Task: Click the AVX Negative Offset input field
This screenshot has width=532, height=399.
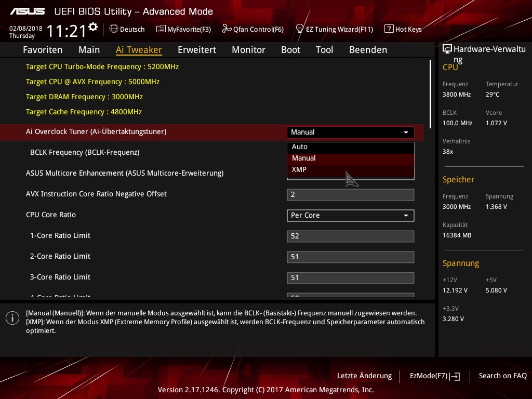Action: point(351,195)
